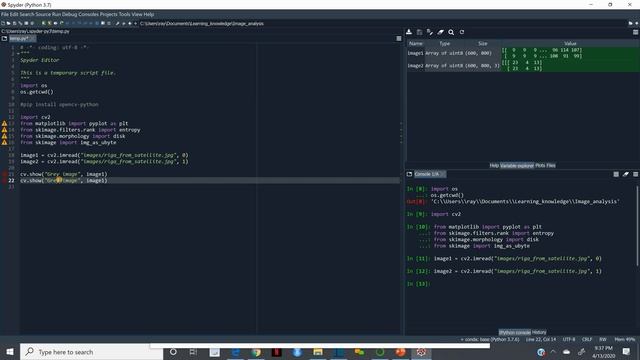640x360 pixels.
Task: Select the image2 variable row
Action: [523, 66]
